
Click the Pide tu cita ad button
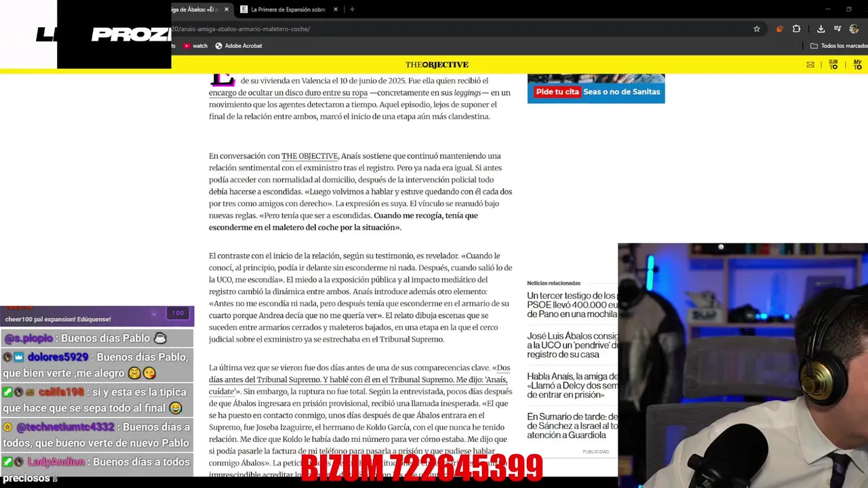tap(557, 91)
